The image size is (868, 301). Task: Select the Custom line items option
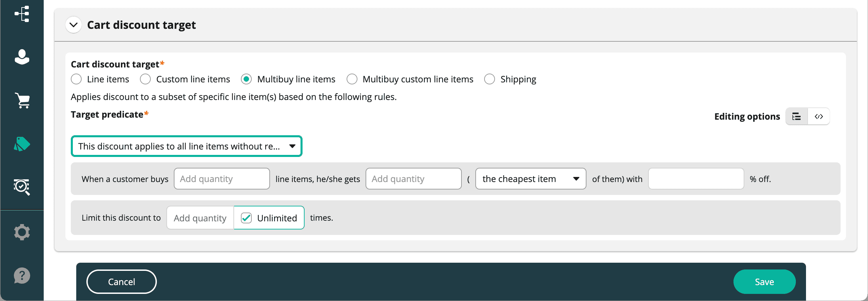146,79
